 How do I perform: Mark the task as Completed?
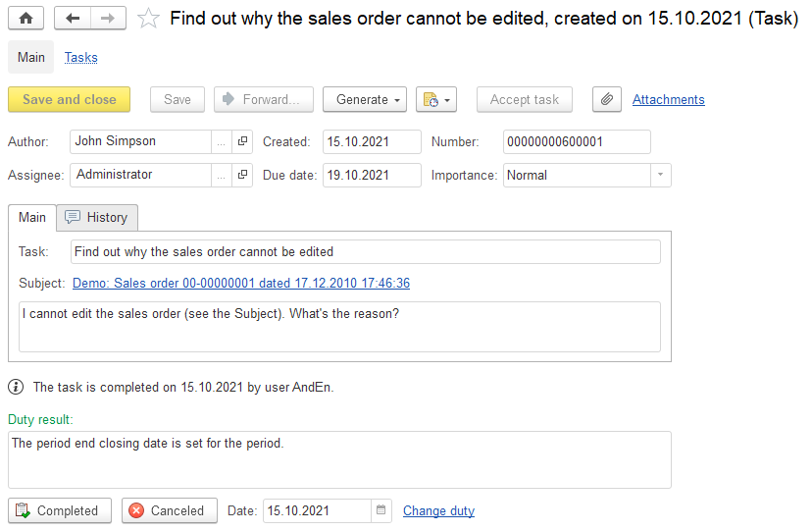[x=60, y=510]
